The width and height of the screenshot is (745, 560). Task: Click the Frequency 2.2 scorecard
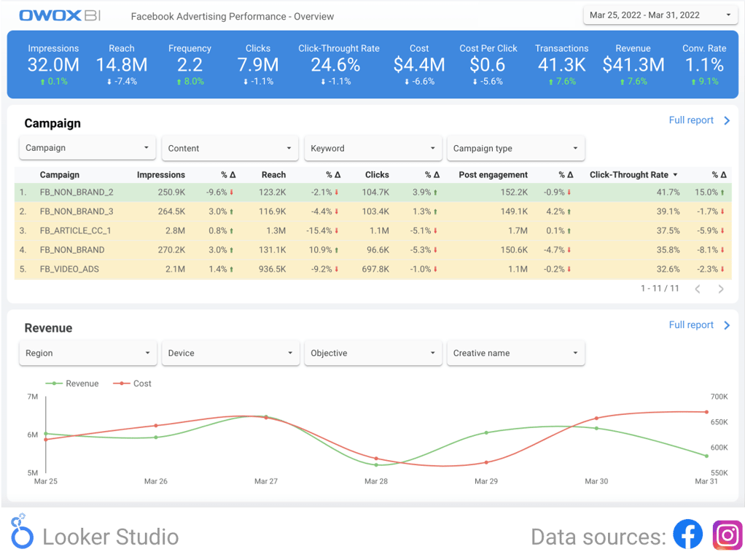pos(190,65)
